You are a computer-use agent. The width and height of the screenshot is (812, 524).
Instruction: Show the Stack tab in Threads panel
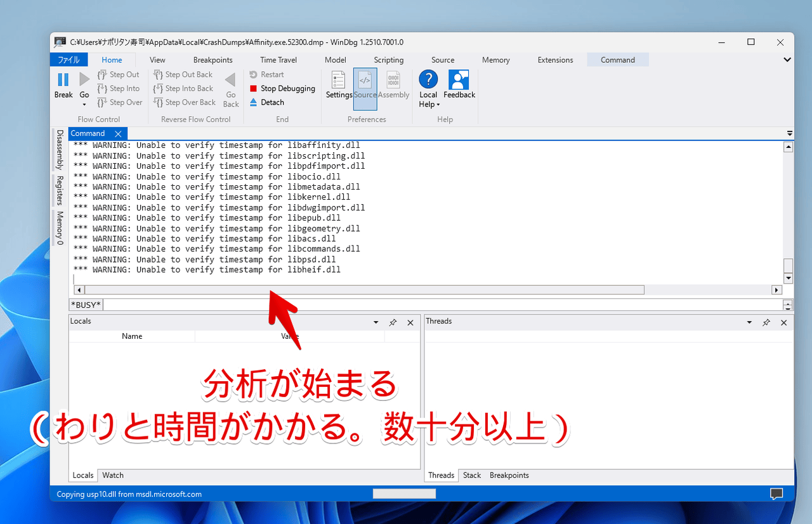(x=471, y=475)
